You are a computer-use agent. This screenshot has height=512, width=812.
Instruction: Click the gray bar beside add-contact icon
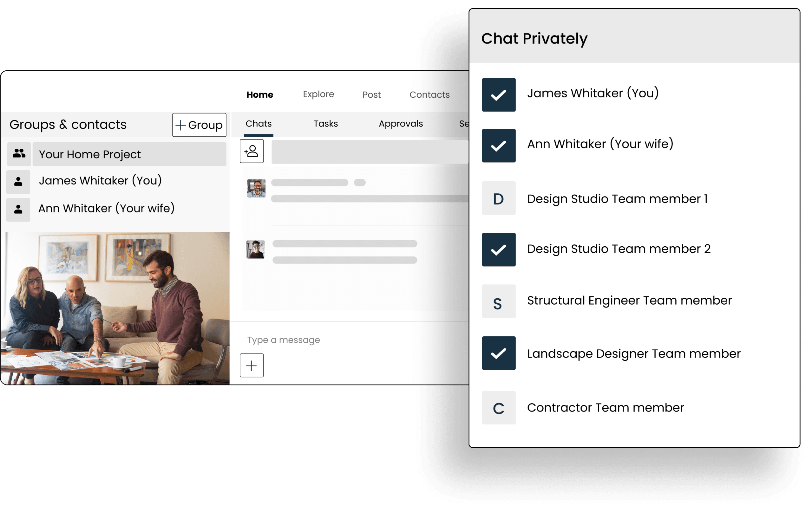point(370,152)
